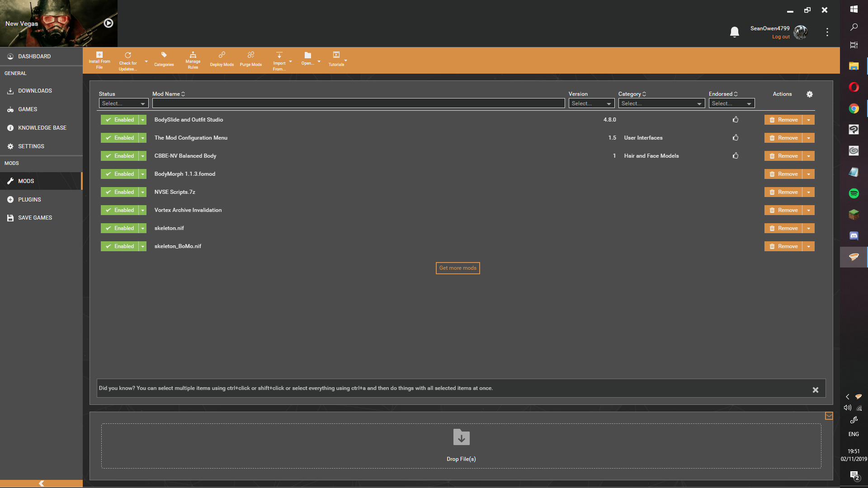
Task: Collapse the sidebar with bottom chevron
Action: [x=41, y=483]
